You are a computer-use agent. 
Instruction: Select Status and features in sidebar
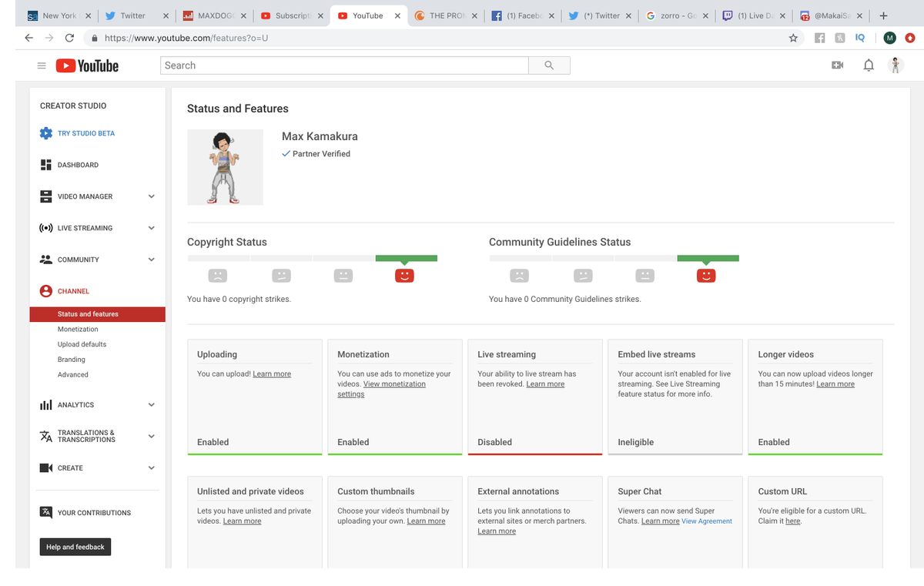[98, 314]
